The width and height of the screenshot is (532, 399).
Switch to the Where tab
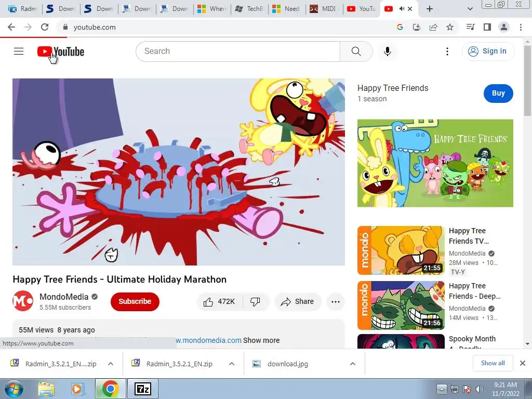(x=212, y=9)
